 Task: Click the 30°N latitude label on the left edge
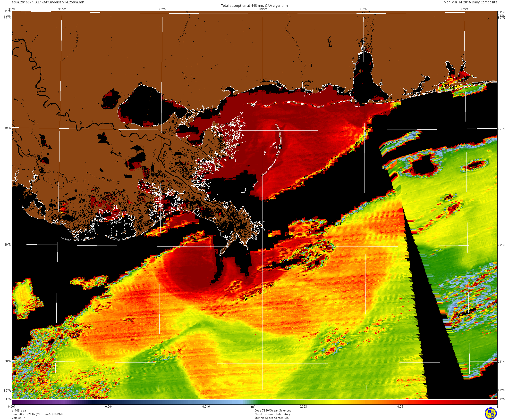tap(8, 128)
